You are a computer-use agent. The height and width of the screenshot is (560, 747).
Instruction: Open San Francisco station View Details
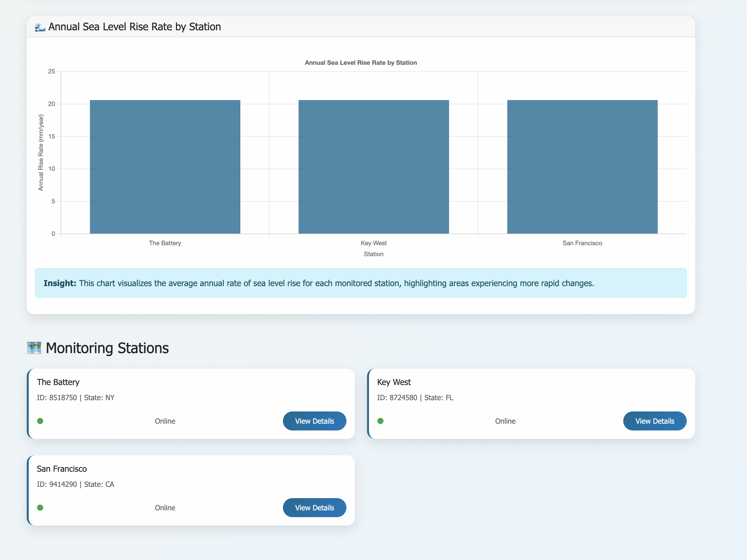pos(314,508)
